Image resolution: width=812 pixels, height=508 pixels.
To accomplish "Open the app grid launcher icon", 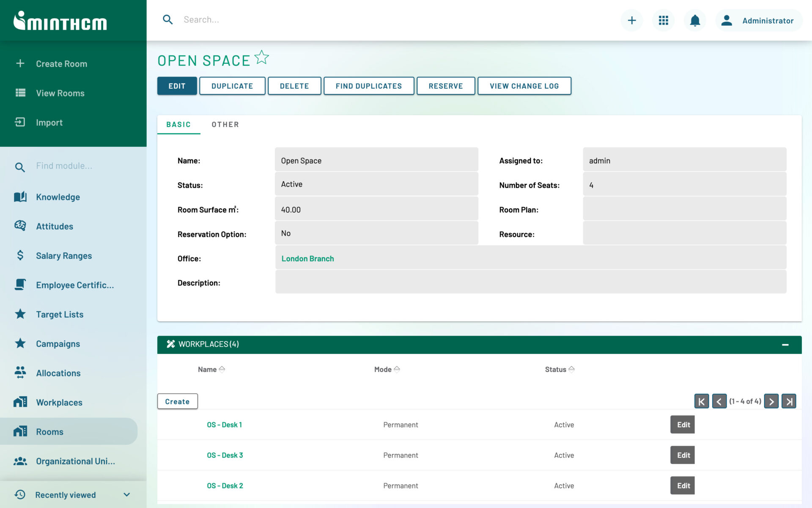I will (663, 20).
